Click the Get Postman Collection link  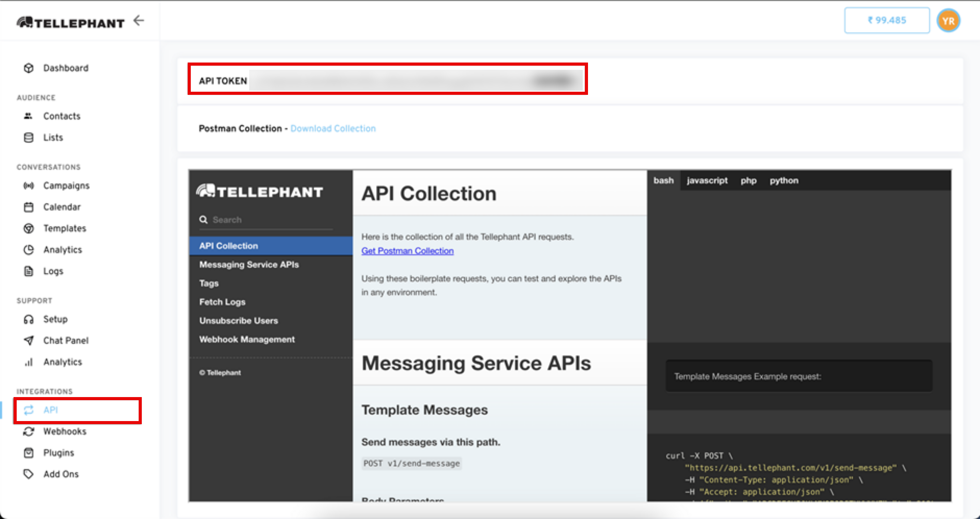[408, 251]
